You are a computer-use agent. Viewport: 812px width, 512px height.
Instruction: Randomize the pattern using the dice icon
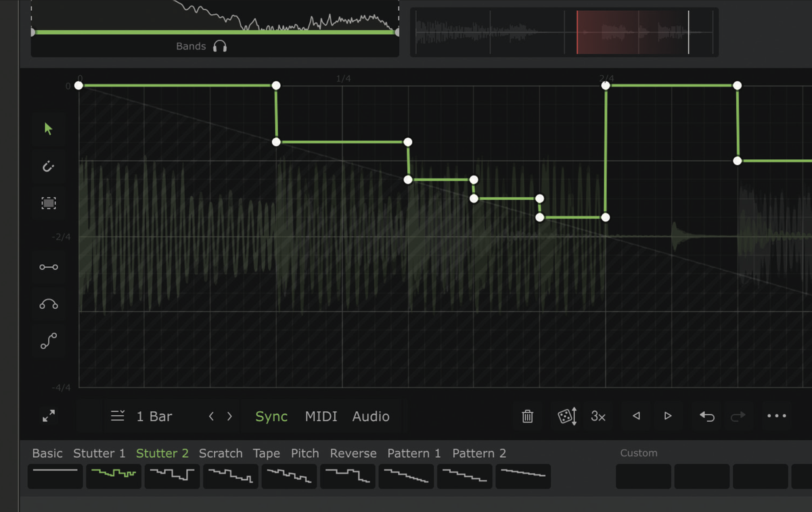coord(567,416)
